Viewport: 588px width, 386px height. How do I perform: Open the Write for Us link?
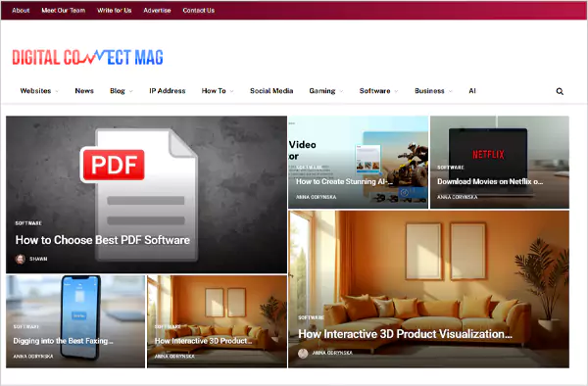115,11
